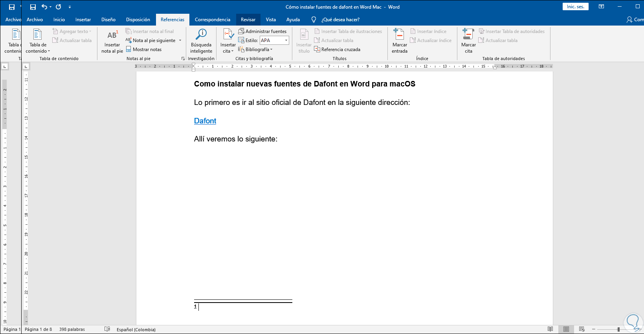Adjust the zoom slider handle
This screenshot has width=644, height=334.
click(x=618, y=329)
